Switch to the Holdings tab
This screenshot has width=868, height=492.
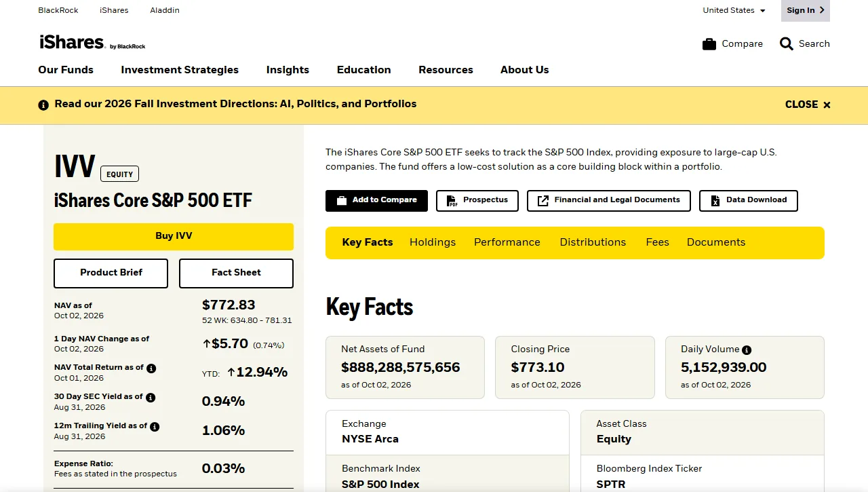coord(433,242)
